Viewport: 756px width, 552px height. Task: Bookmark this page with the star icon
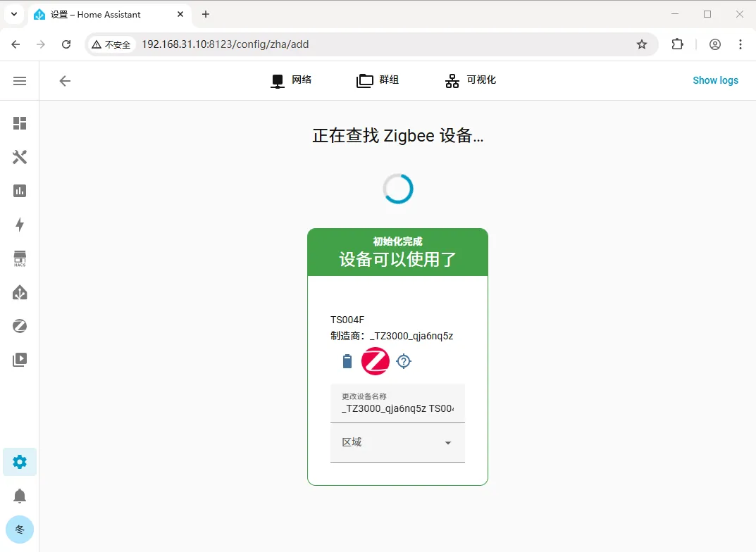pos(642,44)
